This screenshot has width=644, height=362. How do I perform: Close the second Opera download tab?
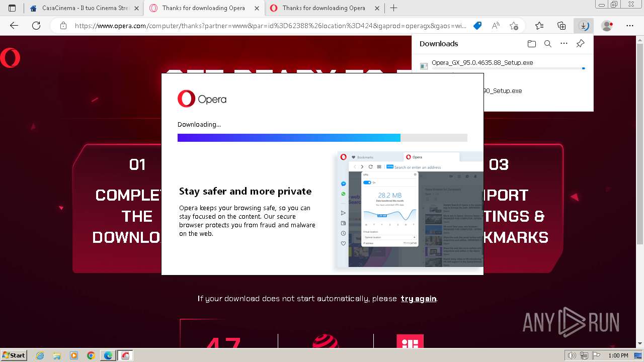[x=257, y=8]
